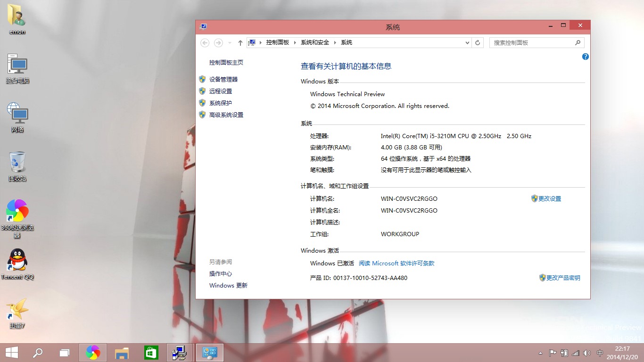Click the 远程设置 link
The image size is (644, 362).
[x=221, y=91]
